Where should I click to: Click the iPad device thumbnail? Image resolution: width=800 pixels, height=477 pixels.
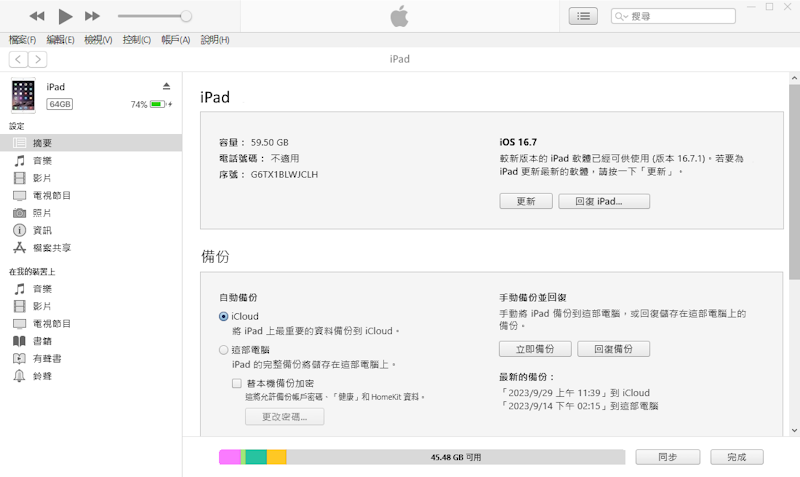[23, 95]
